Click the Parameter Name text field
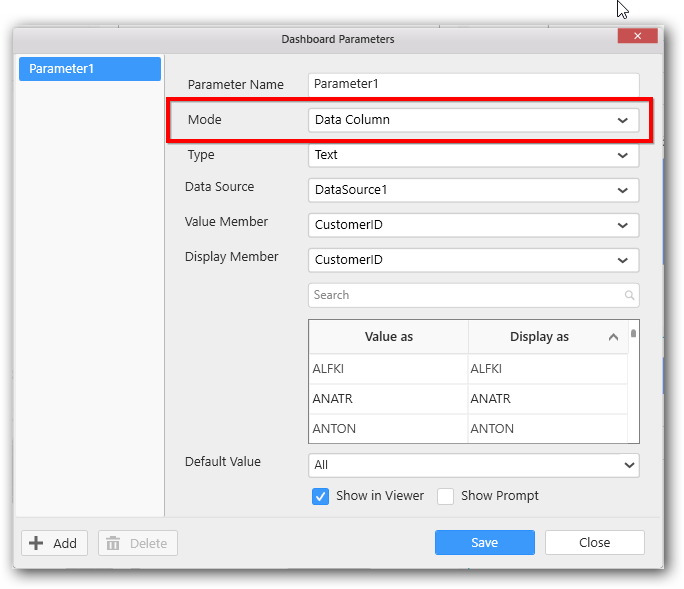The width and height of the screenshot is (684, 589). (x=473, y=85)
